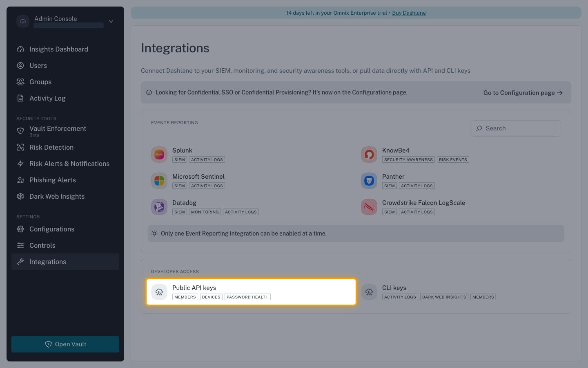The width and height of the screenshot is (588, 368).
Task: Open the Insights Dashboard gauge icon
Action: pyautogui.click(x=20, y=49)
